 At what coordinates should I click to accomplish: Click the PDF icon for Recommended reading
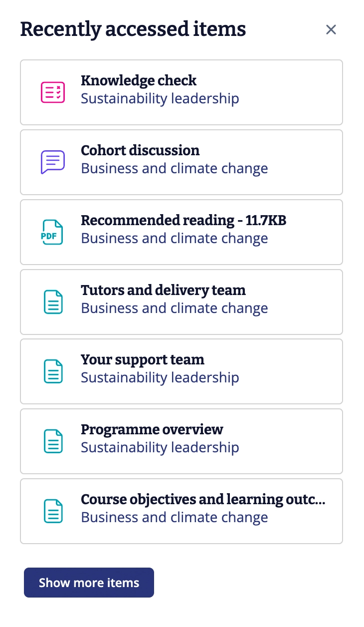tap(52, 232)
